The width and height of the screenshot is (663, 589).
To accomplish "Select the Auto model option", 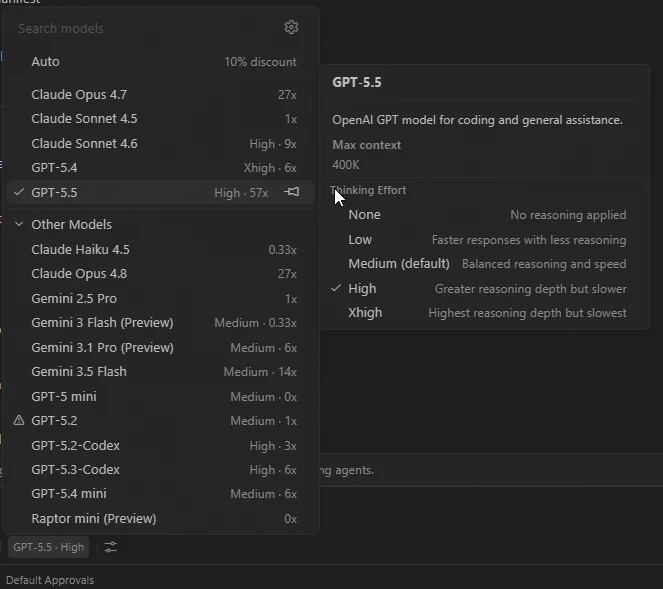I will point(161,62).
